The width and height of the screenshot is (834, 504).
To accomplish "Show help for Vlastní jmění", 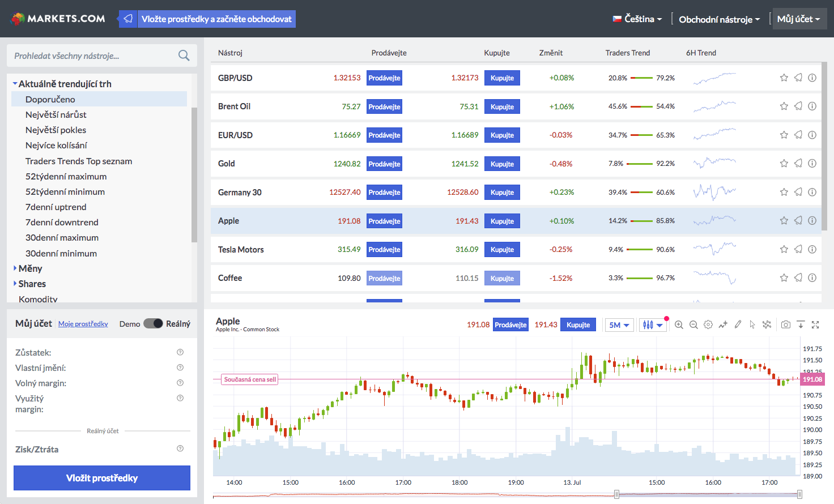I will point(180,367).
